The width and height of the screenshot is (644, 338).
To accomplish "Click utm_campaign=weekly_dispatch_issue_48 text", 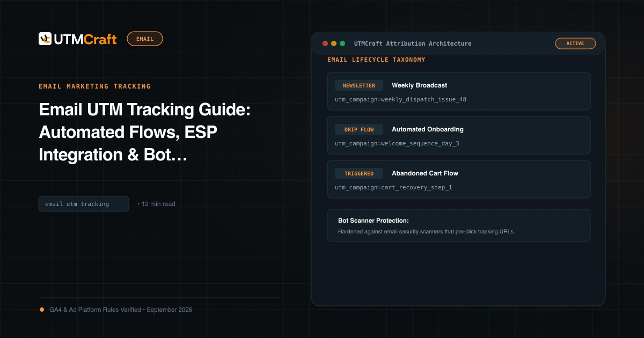I will (x=400, y=99).
